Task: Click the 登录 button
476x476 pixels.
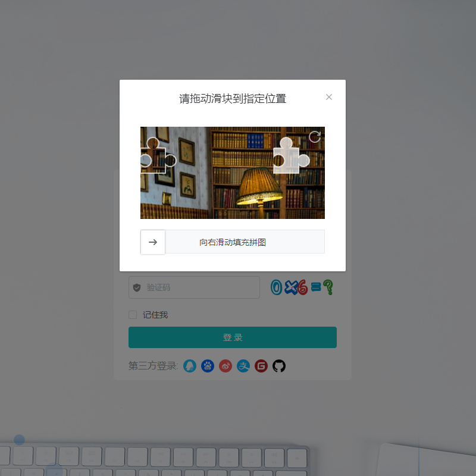Action: tap(233, 337)
